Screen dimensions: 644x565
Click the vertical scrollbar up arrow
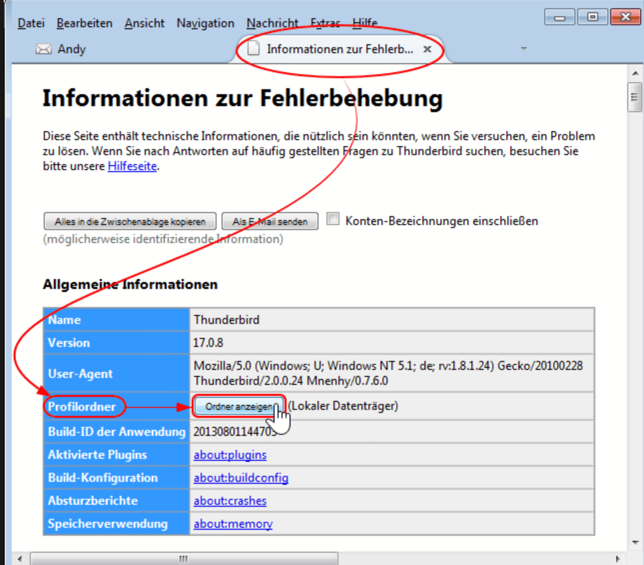point(635,73)
